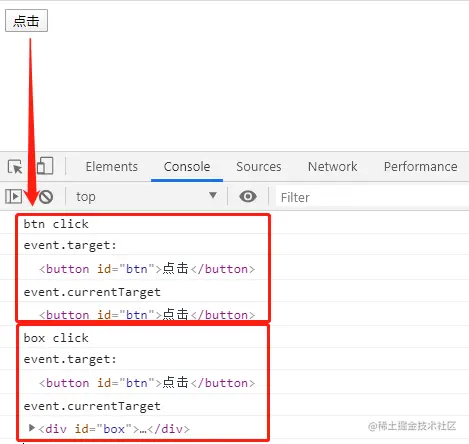Focus the console Filter input field

pos(372,197)
